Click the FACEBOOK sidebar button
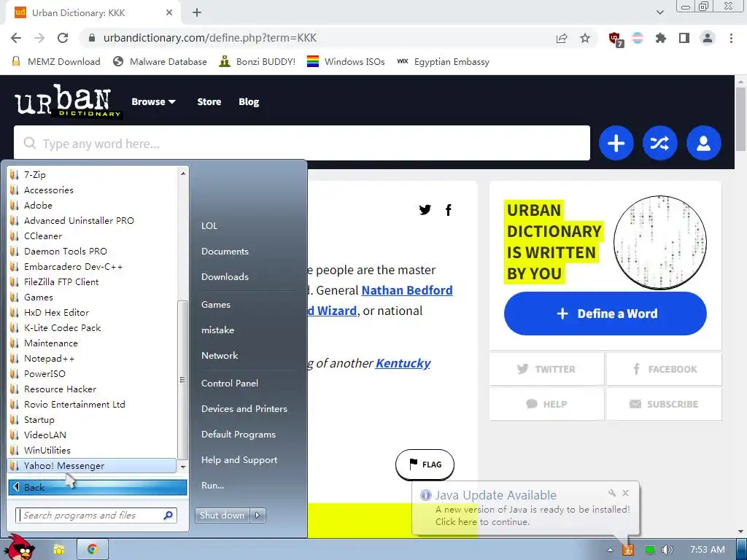Viewport: 747px width, 560px height. click(664, 369)
